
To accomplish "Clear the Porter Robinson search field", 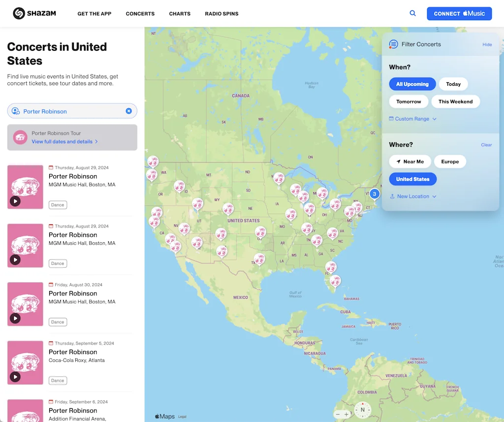I will (x=128, y=111).
